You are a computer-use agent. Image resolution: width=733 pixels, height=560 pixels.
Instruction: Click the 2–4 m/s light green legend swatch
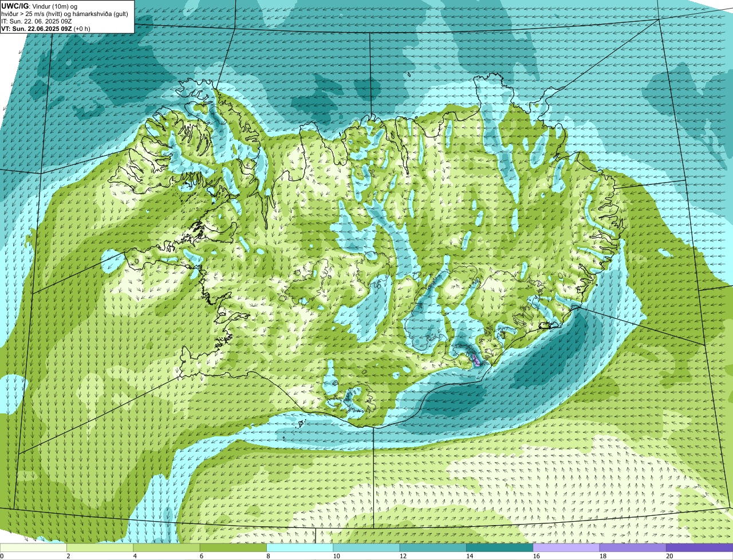coord(100,547)
